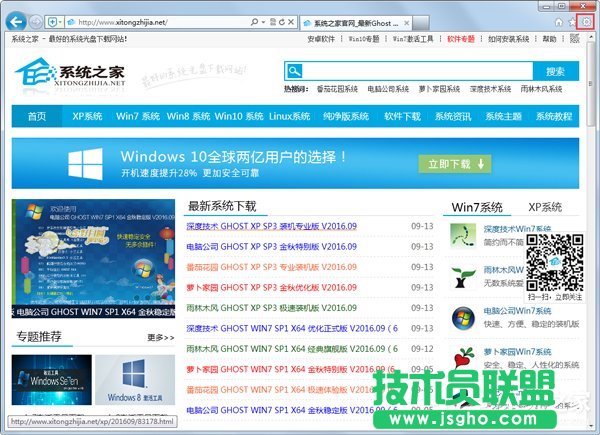Switch to the Win7系统 sidebar tab

coord(477,207)
